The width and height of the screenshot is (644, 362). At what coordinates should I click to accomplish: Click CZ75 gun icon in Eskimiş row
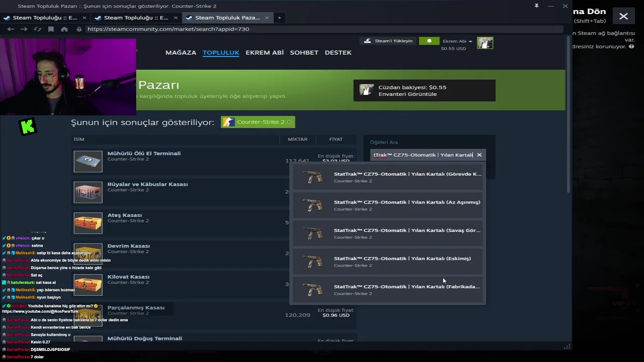pos(313,261)
